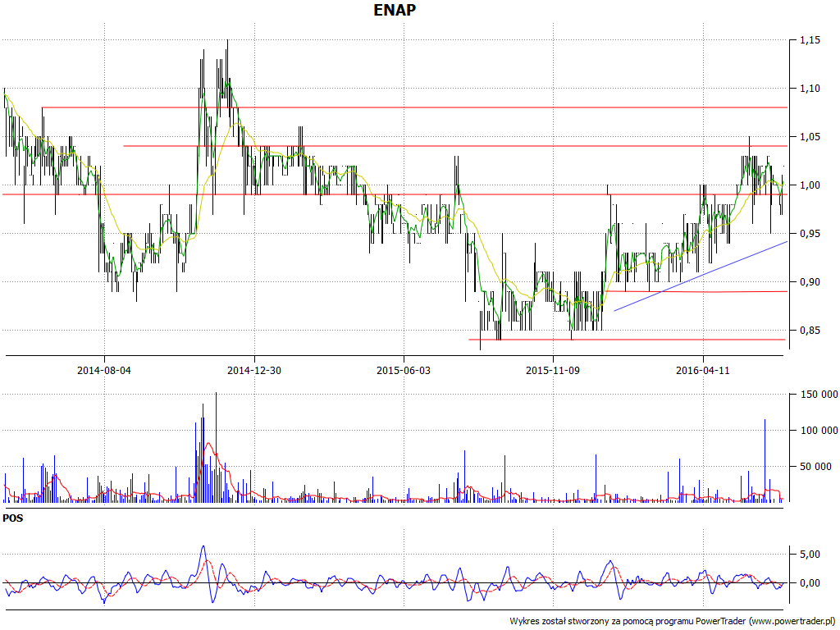The height and width of the screenshot is (630, 840).
Task: Click the ENAP chart title
Action: (x=395, y=10)
